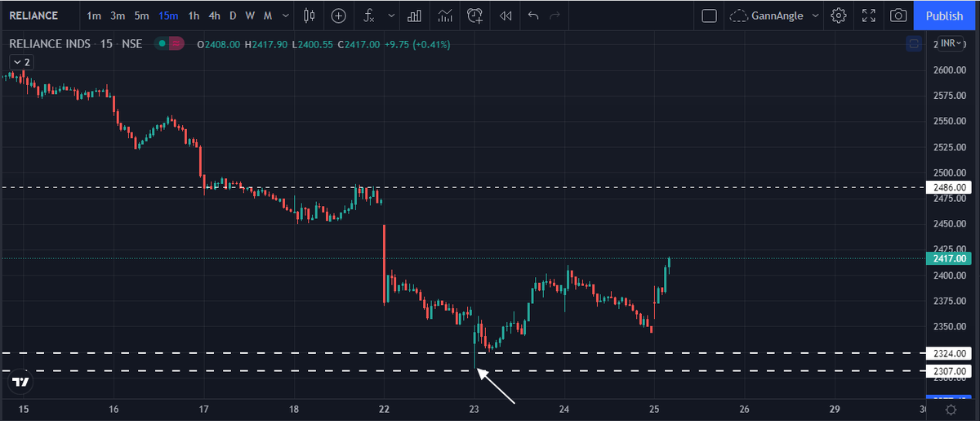980x421 pixels.
Task: Click the Publish button
Action: pyautogui.click(x=945, y=16)
